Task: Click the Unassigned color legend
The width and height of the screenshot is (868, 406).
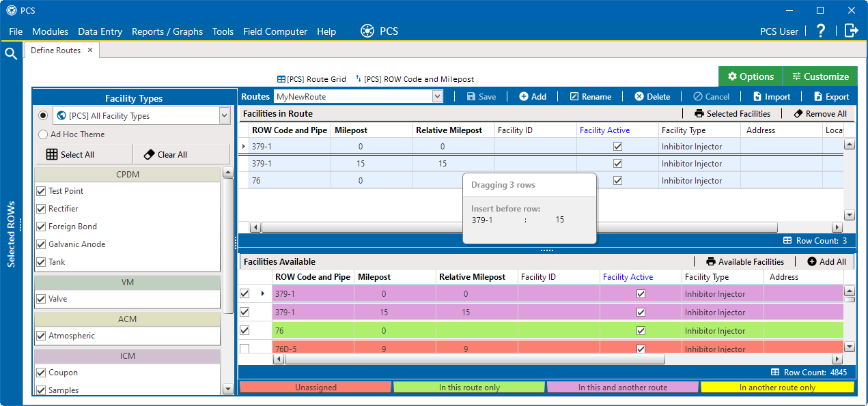Action: click(316, 387)
